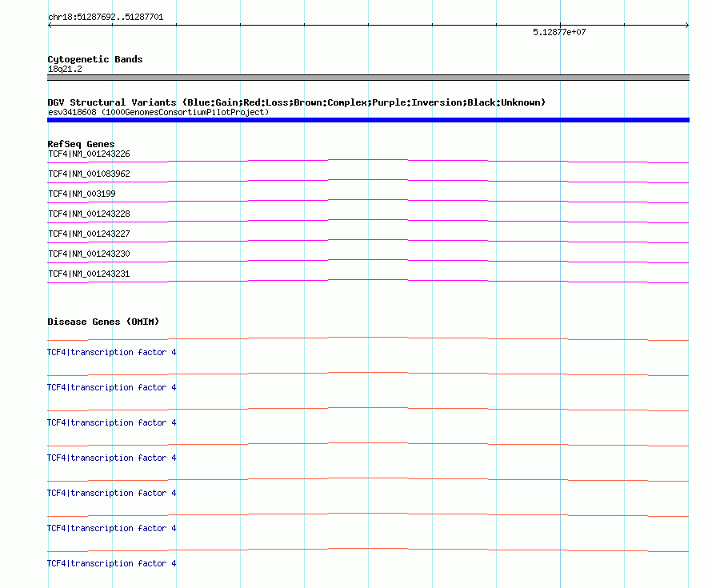Open transcript TCF4|NM_001083962 label
This screenshot has height=588, width=712.
point(89,174)
